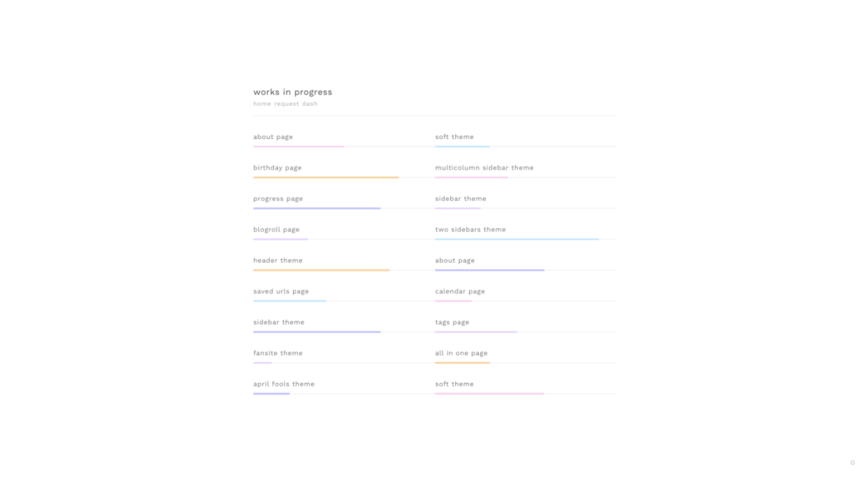Select the header theme label
This screenshot has width=868, height=484.
[x=278, y=261]
